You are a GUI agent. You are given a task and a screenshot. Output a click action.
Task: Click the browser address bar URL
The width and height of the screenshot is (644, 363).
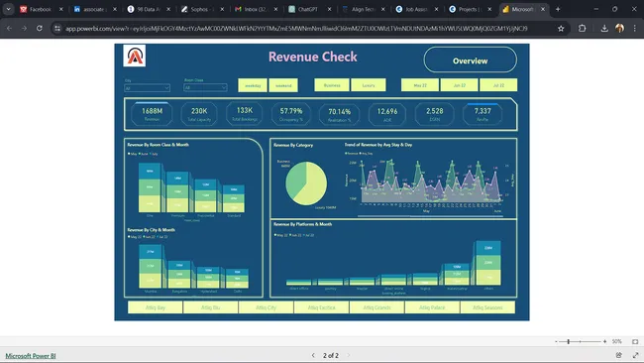tap(296, 29)
